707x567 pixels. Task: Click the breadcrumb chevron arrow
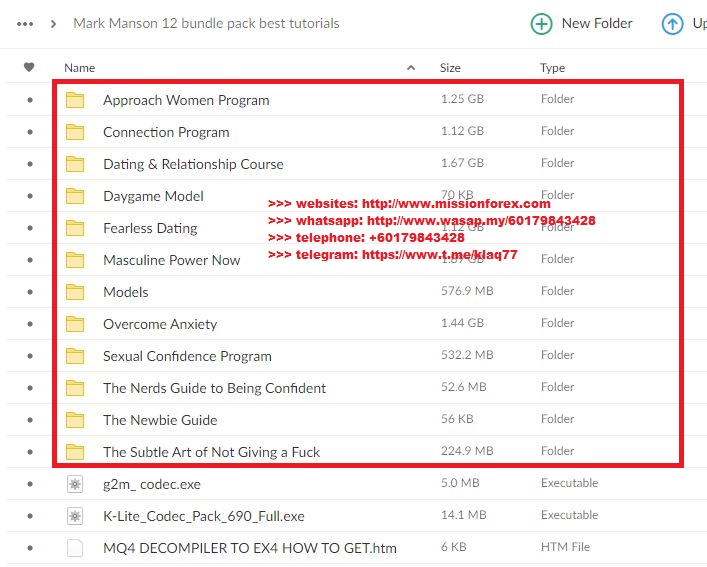(54, 23)
